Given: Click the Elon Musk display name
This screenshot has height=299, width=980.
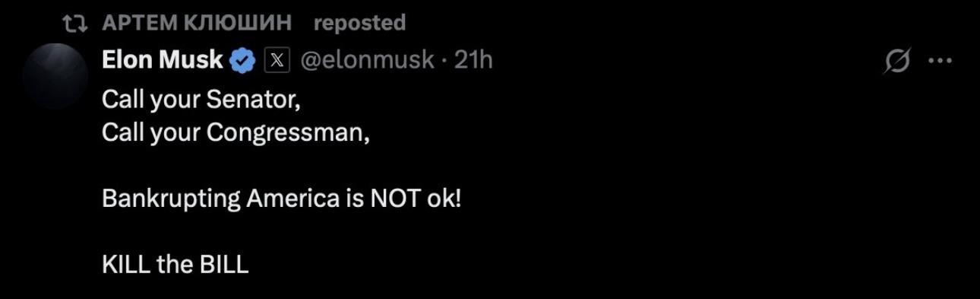Looking at the screenshot, I should click(163, 59).
